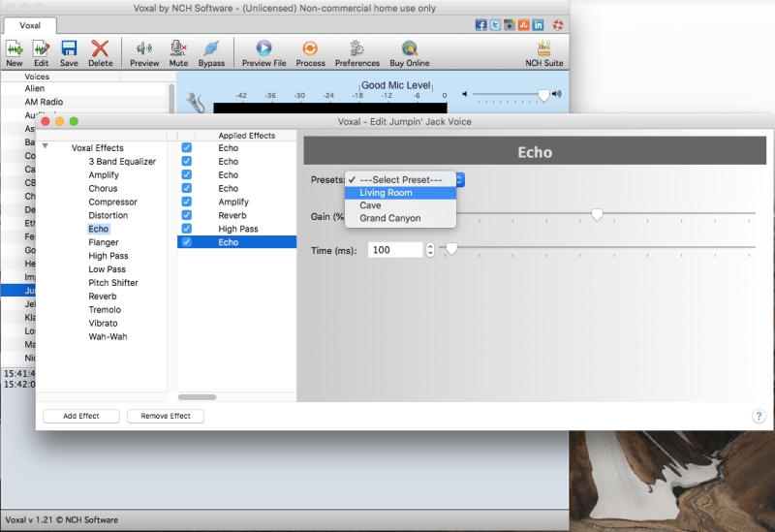The image size is (775, 532).
Task: Click the Remove Effect button
Action: click(166, 417)
